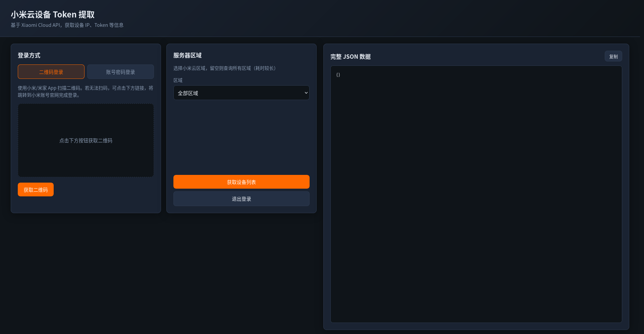Image resolution: width=644 pixels, height=334 pixels.
Task: Click the subtitle starting 基于 Xiaomi Cloud API
Action: [x=67, y=25]
